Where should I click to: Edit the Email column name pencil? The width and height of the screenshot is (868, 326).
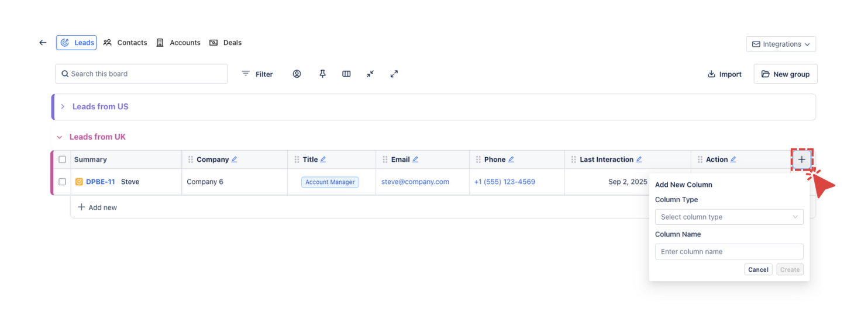coord(415,159)
